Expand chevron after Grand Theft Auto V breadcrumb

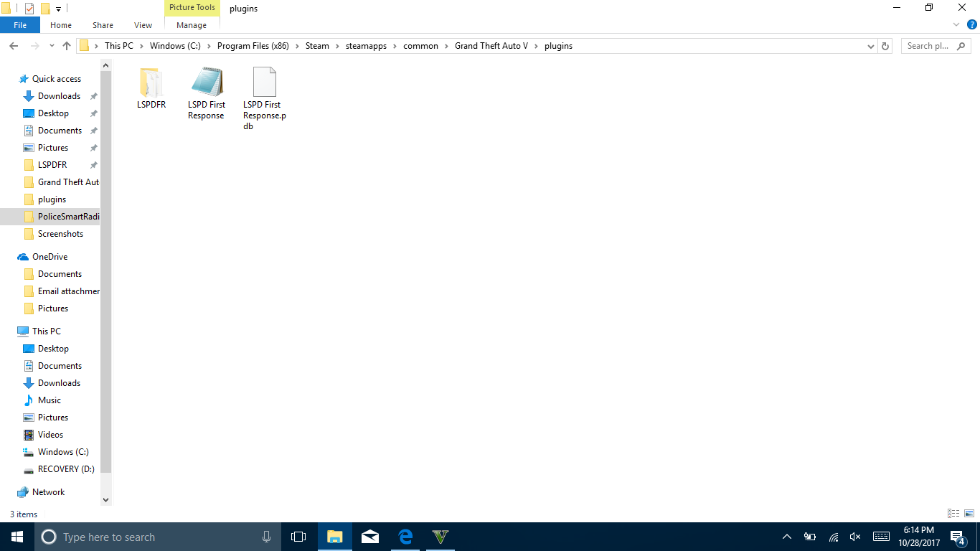(x=537, y=46)
